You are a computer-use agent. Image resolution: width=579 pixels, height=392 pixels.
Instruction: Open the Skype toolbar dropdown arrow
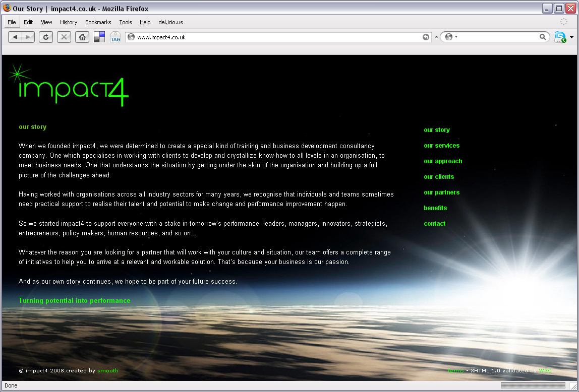tap(572, 37)
